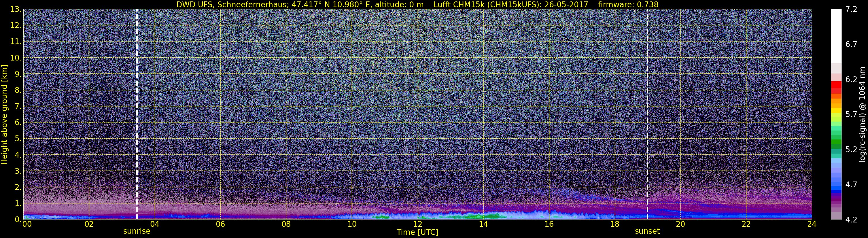Screen dimensions: 868x238
Task: Click the colorbar value label '5.2'
Action: point(851,150)
